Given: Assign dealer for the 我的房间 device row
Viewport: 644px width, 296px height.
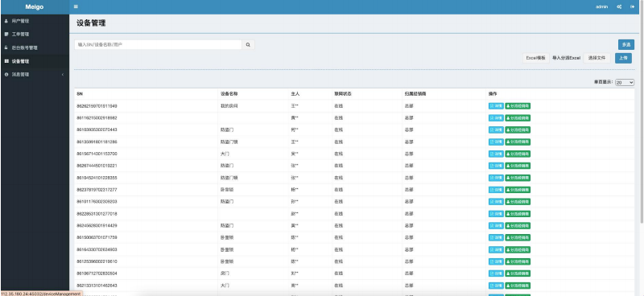Looking at the screenshot, I should [x=518, y=106].
